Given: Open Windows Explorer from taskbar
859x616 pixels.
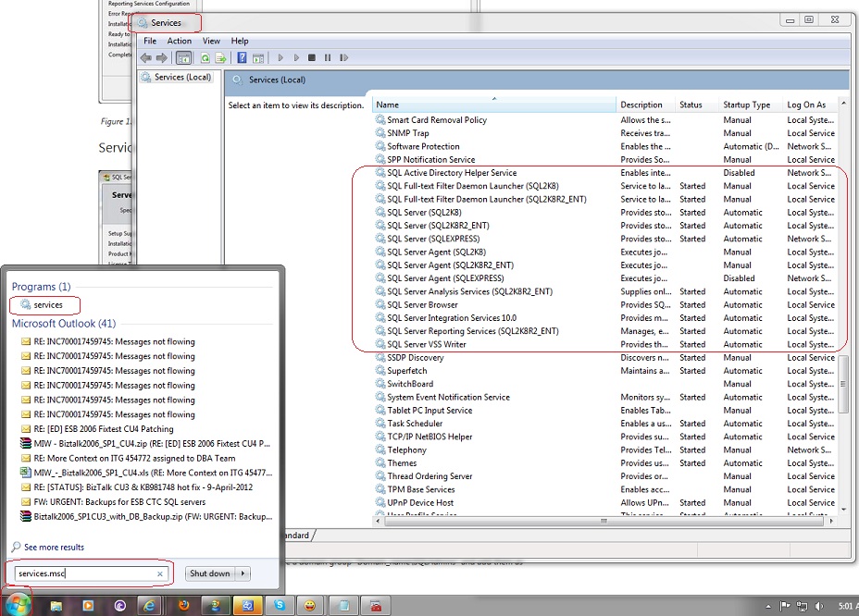Looking at the screenshot, I should point(56,606).
